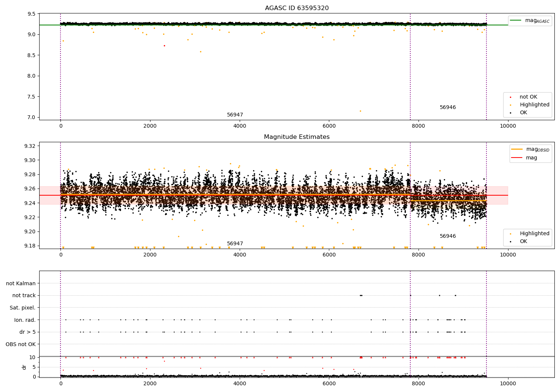
Task: Click the y-axis tick '7.0'
Action: click(x=32, y=118)
